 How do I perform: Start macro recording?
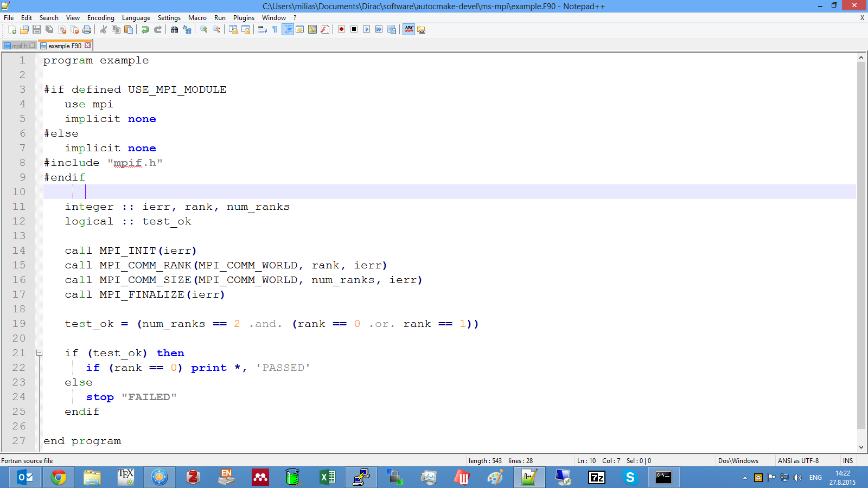tap(342, 30)
